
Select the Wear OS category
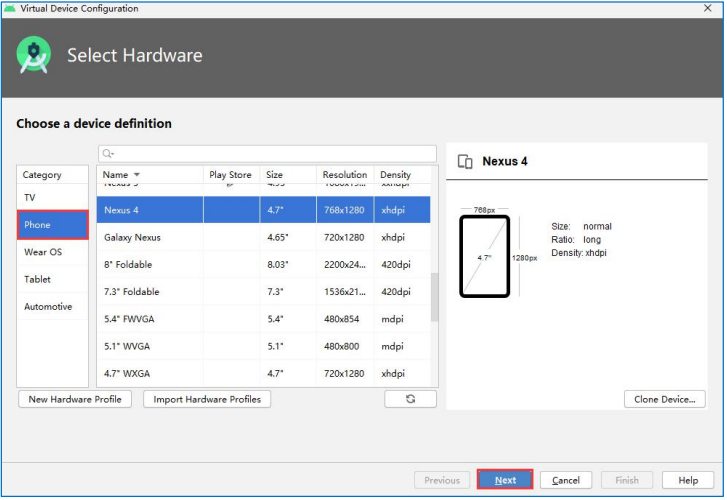coord(53,253)
